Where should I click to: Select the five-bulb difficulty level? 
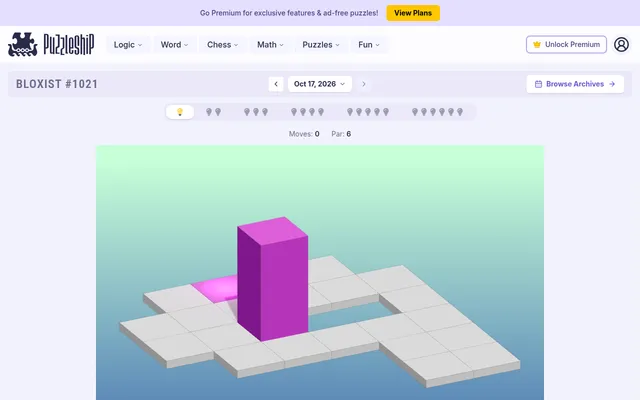(x=368, y=112)
